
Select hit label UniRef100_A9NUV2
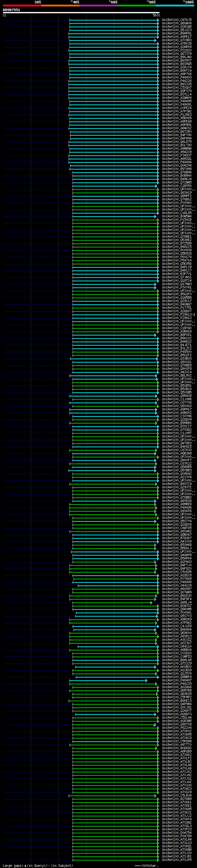177,413
